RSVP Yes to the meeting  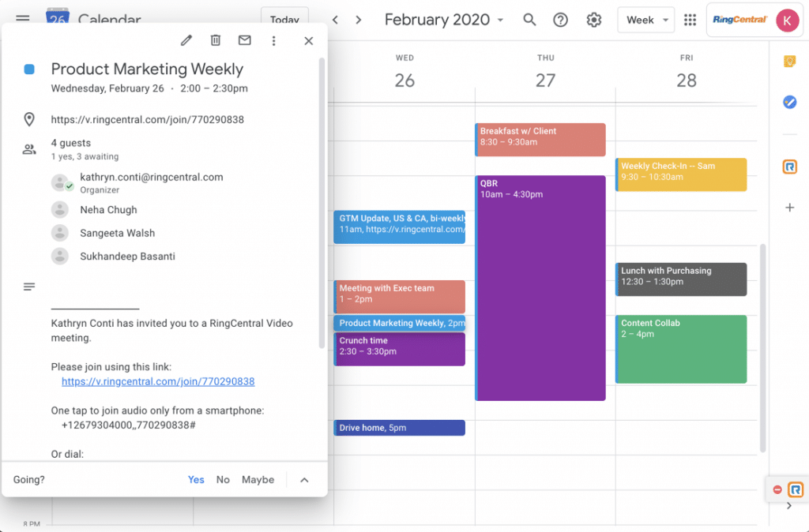[x=196, y=479]
